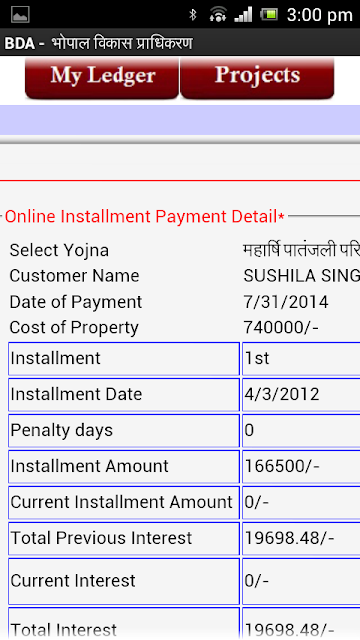Tap the 4/3/2012 installment date cell
This screenshot has height=640, width=360.
(x=301, y=395)
